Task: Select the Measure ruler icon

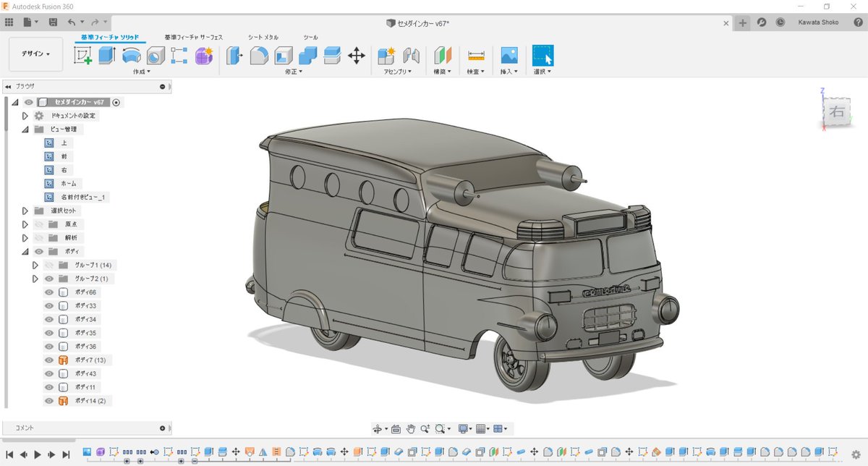Action: tap(476, 56)
